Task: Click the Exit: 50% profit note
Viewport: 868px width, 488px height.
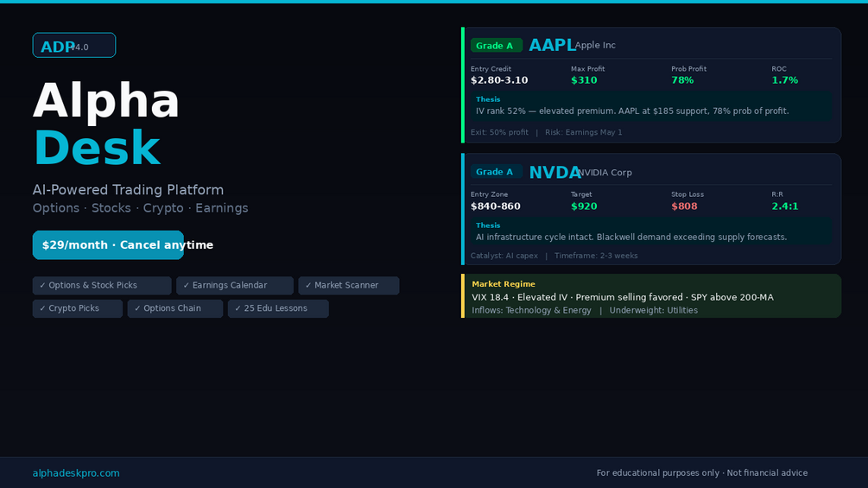Action: click(499, 132)
